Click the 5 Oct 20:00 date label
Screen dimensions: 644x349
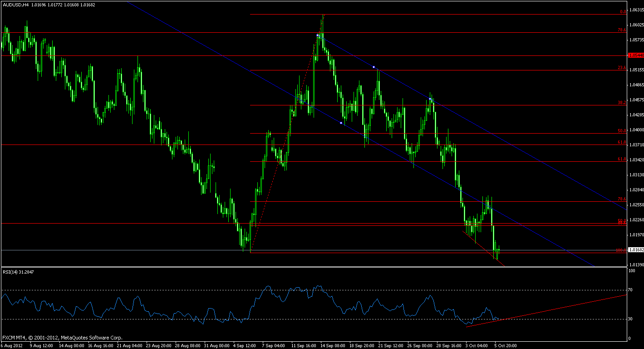pos(504,345)
